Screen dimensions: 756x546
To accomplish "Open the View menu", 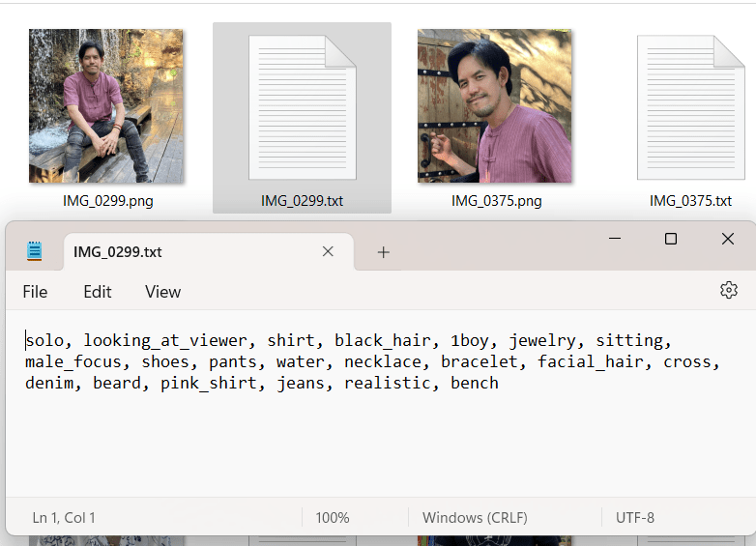I will coord(162,292).
